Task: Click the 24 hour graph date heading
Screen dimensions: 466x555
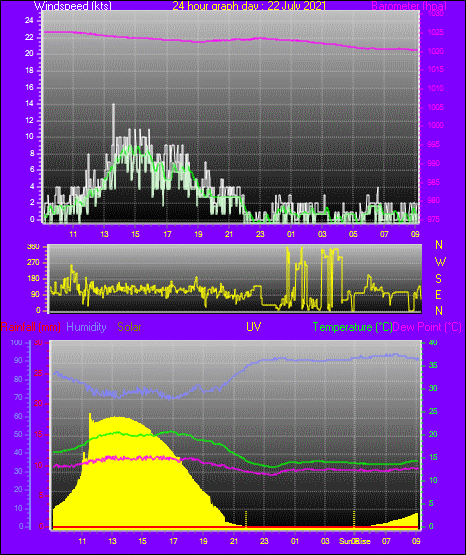Action: coord(249,5)
